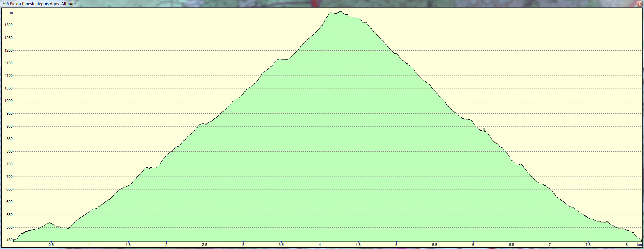
Task: Select the 750 altitude axis label
Action: (x=9, y=164)
